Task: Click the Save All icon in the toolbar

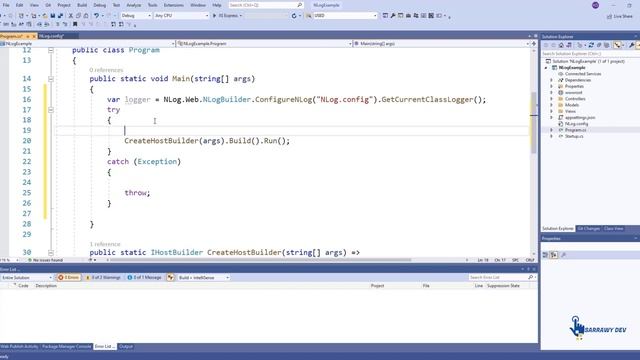Action: point(60,16)
